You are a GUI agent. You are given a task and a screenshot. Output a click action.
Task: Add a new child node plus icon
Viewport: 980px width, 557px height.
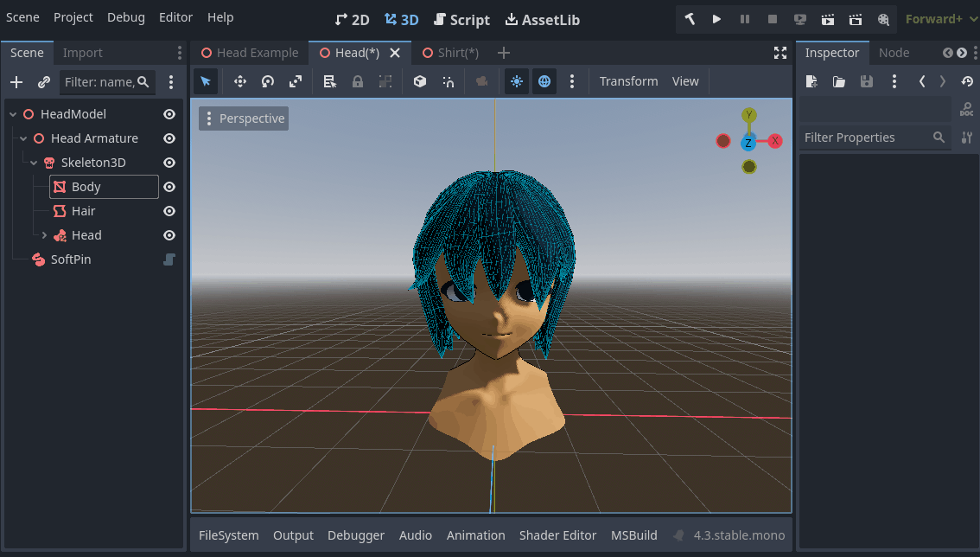tap(16, 82)
